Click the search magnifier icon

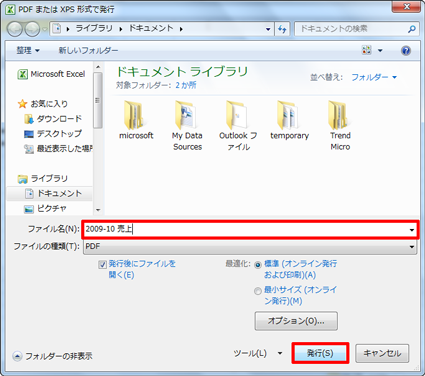click(x=411, y=29)
